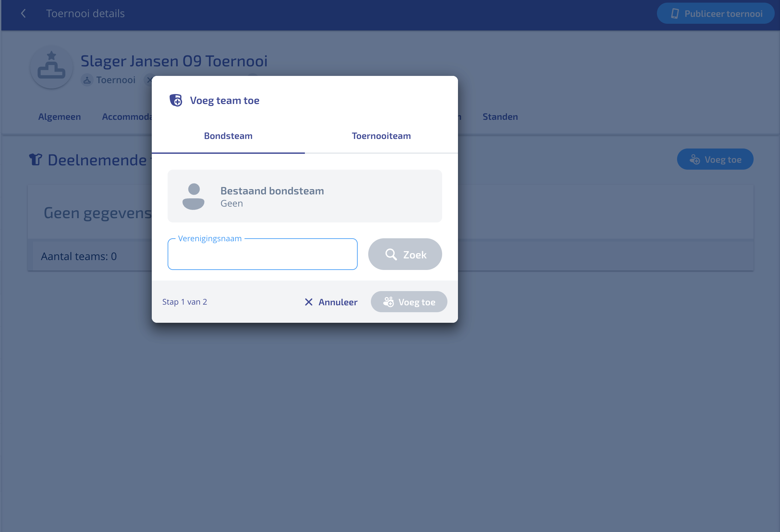Viewport: 780px width, 532px height.
Task: Click the shirt icon beside Deelnemende heading
Action: (36, 160)
